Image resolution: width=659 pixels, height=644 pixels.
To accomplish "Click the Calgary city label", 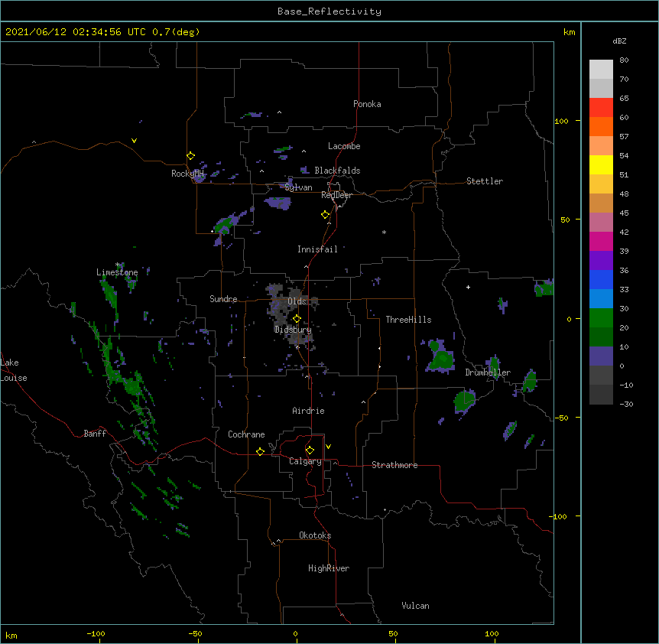I will [x=305, y=461].
